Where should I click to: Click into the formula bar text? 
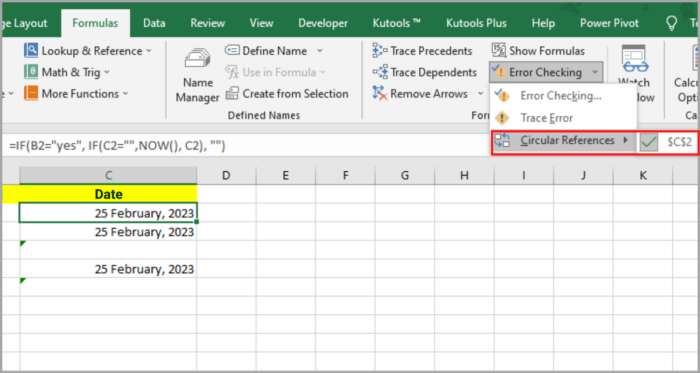coord(117,145)
